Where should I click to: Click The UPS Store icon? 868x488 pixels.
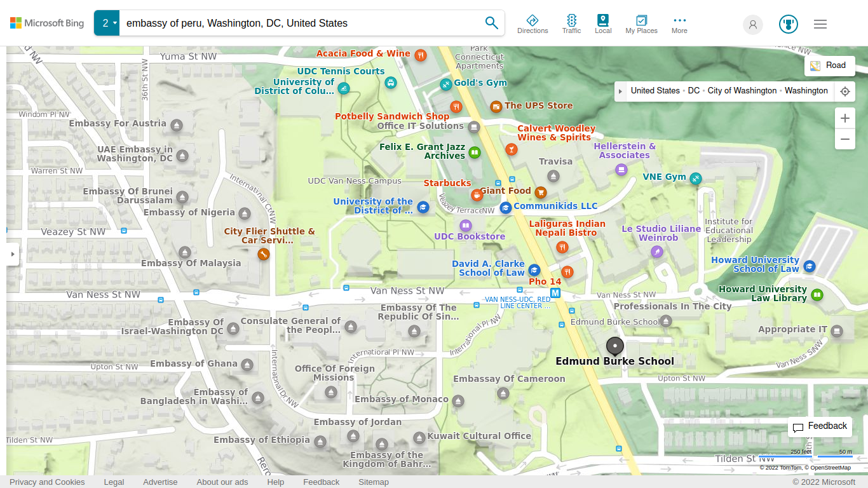tap(496, 106)
